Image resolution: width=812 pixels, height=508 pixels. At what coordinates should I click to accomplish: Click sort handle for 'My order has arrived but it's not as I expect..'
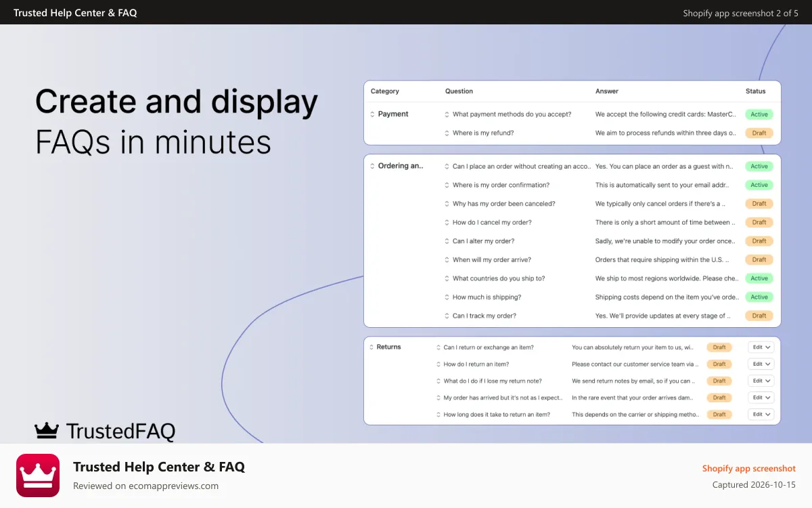(x=438, y=398)
